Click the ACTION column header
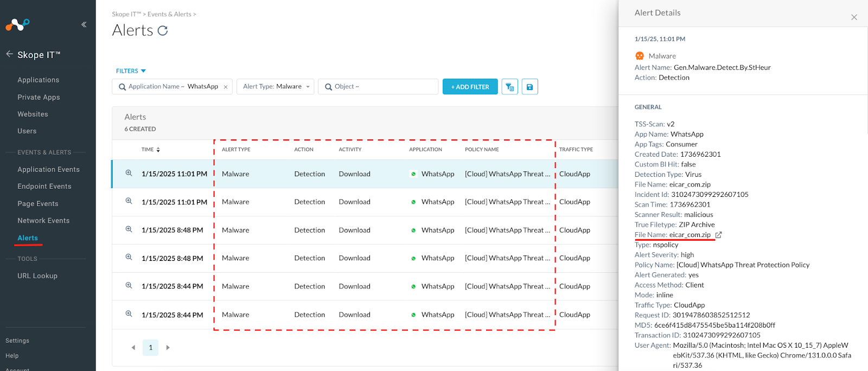 [x=304, y=150]
